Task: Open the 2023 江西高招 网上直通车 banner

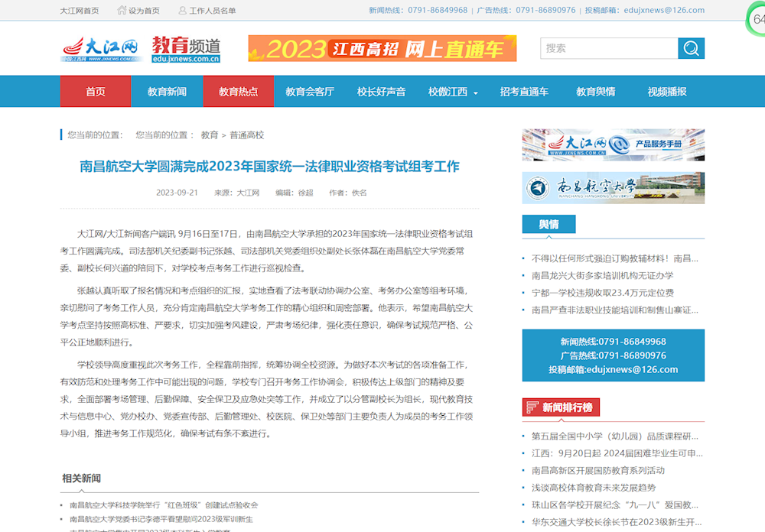Action: 382,49
